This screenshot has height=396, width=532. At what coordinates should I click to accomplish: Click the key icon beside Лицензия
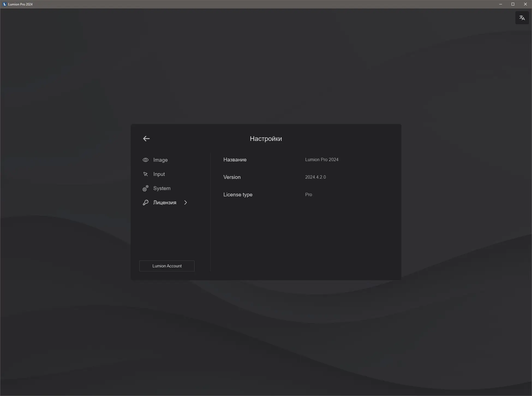click(145, 203)
